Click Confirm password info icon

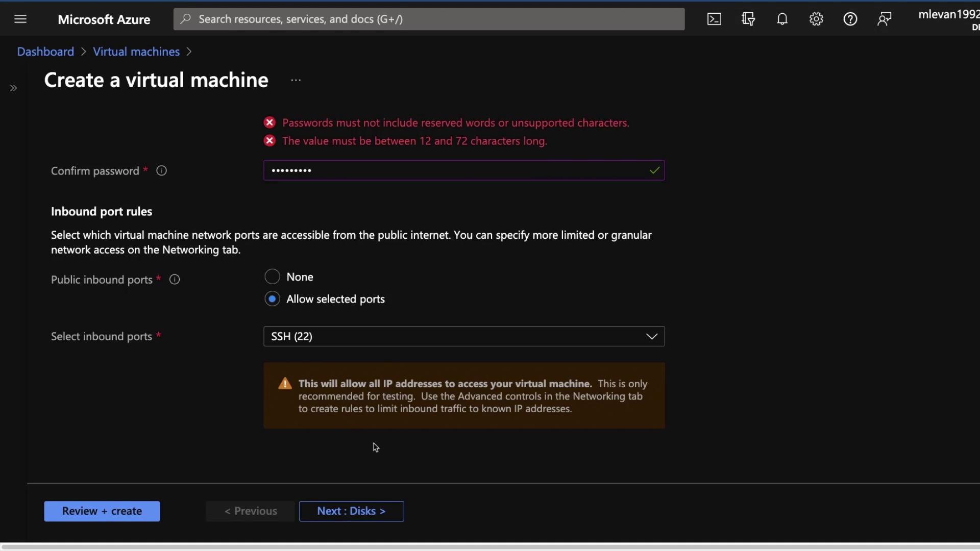coord(161,171)
